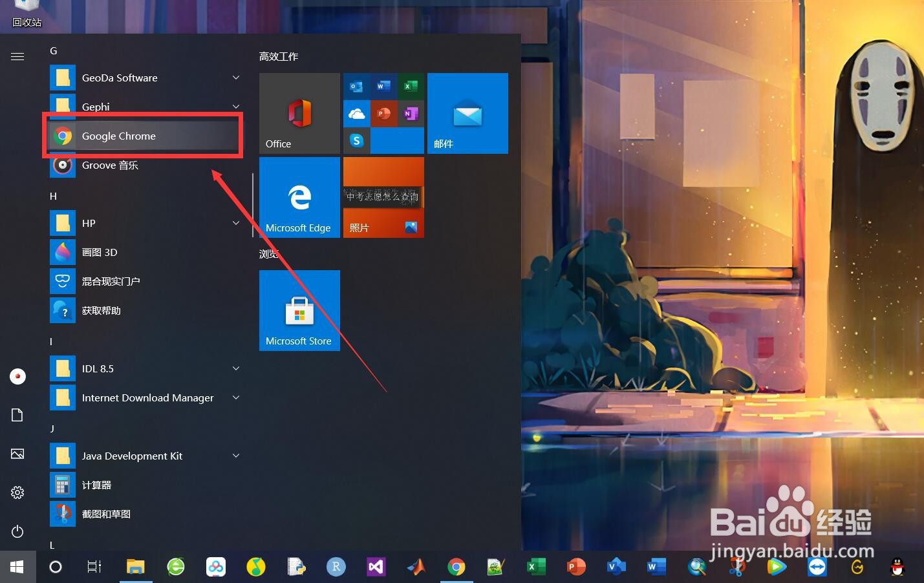Open OneDrive in Office apps tile
Screen dimensions: 924x583
pyautogui.click(x=356, y=113)
